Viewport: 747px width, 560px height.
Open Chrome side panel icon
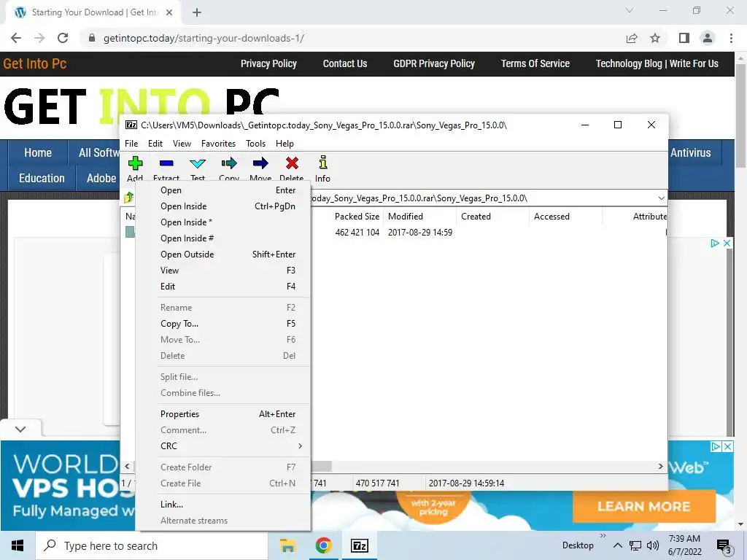[684, 38]
